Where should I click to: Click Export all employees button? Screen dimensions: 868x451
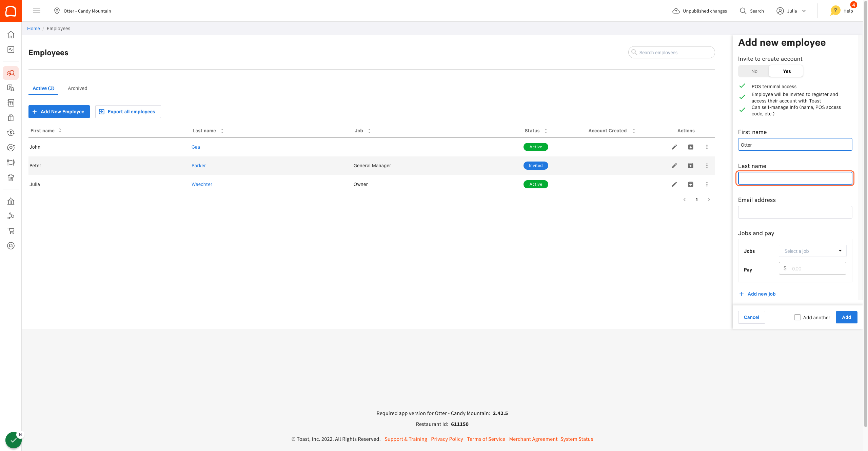pos(128,112)
